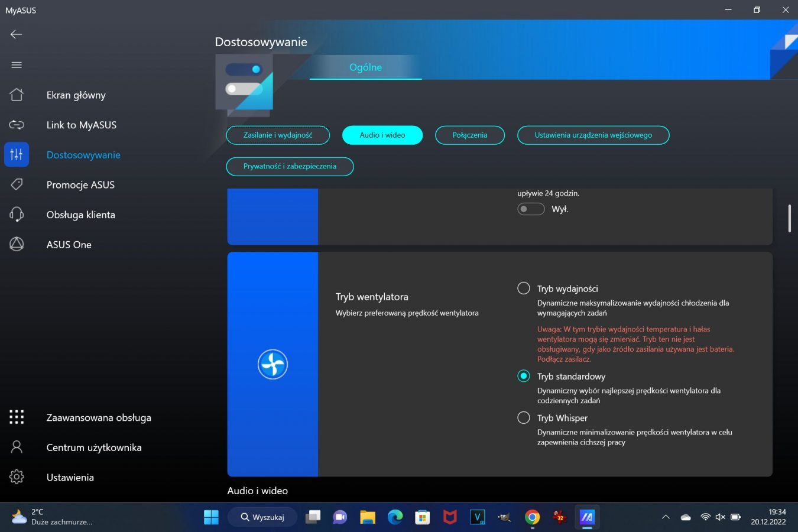Click the Audio i wideo filter button
This screenshot has width=798, height=532.
point(382,135)
